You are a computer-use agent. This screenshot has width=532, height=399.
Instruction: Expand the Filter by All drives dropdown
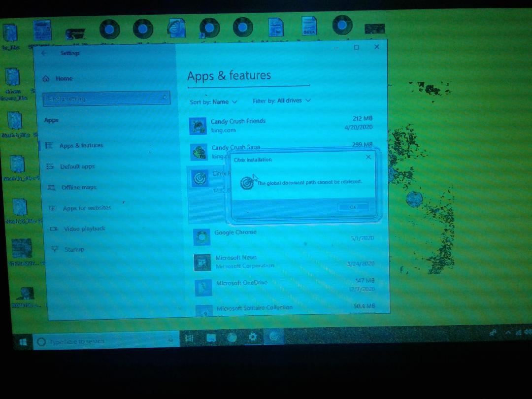point(282,100)
